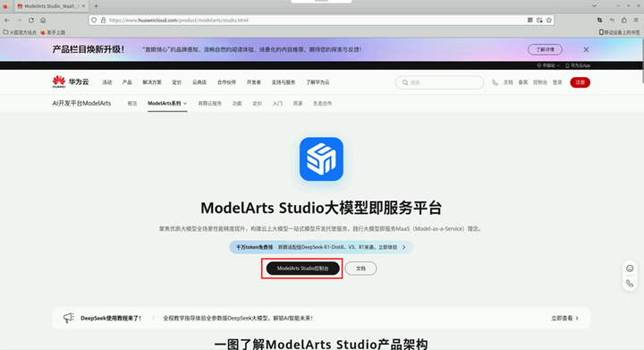Viewport: 644px width, 350px height.
Task: Click 立即查看 for DeepSeek tutorial
Action: pyautogui.click(x=564, y=318)
